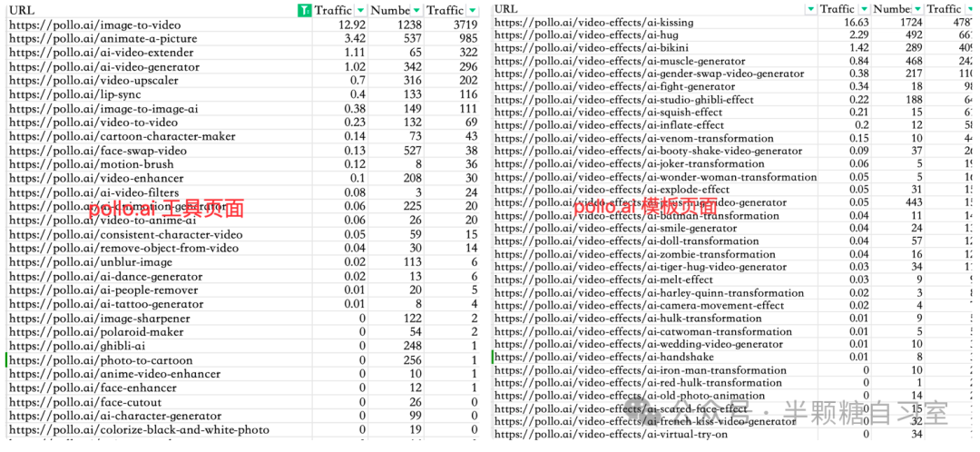The height and width of the screenshot is (452, 980).
Task: Open right table's Number column filter arrow
Action: click(x=918, y=9)
